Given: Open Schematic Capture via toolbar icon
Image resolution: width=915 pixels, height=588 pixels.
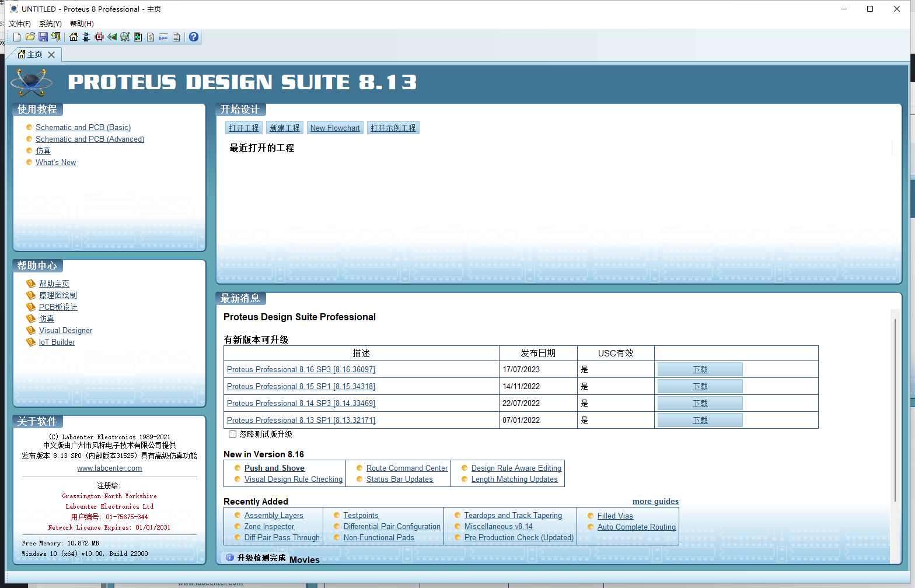Looking at the screenshot, I should pyautogui.click(x=86, y=37).
